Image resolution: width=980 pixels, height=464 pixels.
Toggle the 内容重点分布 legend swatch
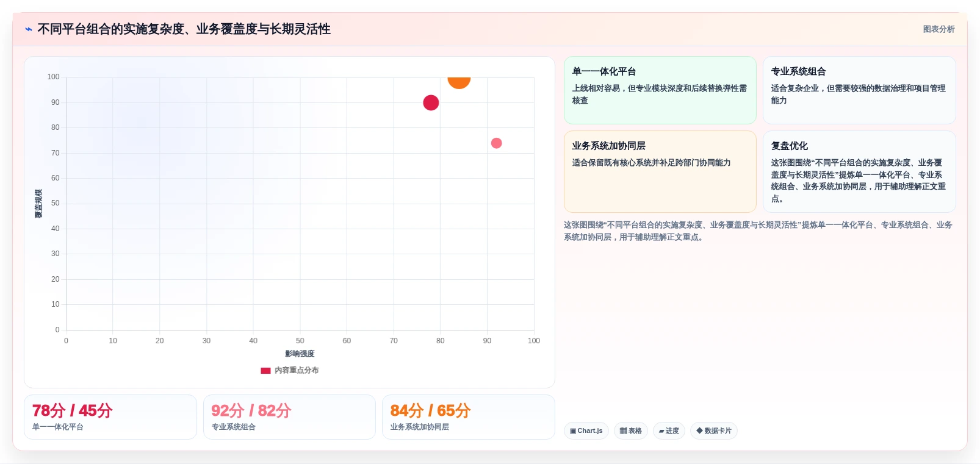tap(265, 370)
